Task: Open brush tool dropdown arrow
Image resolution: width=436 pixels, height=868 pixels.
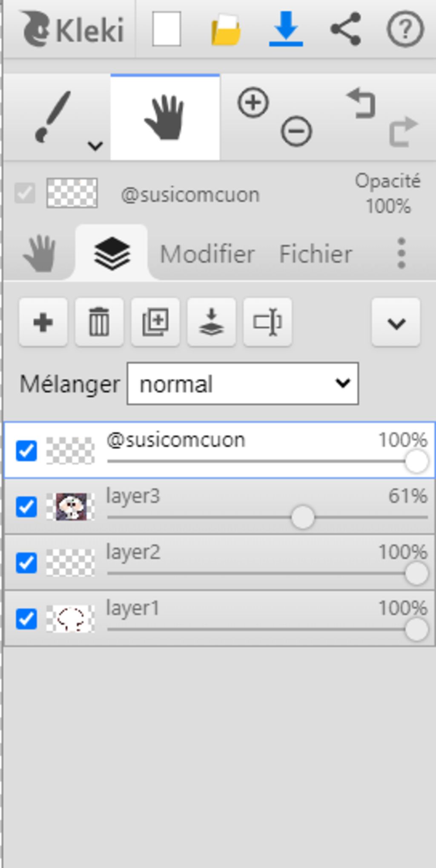Action: pos(95,146)
